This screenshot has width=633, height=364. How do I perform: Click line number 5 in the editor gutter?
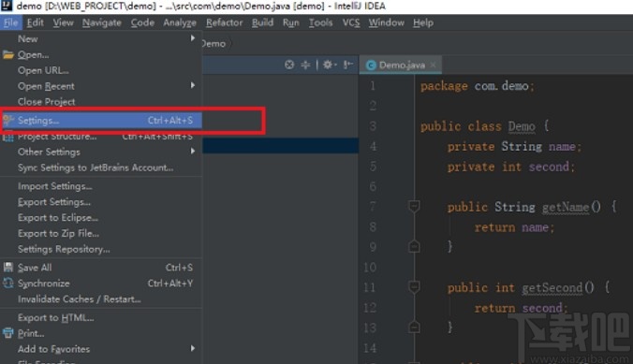pyautogui.click(x=373, y=167)
